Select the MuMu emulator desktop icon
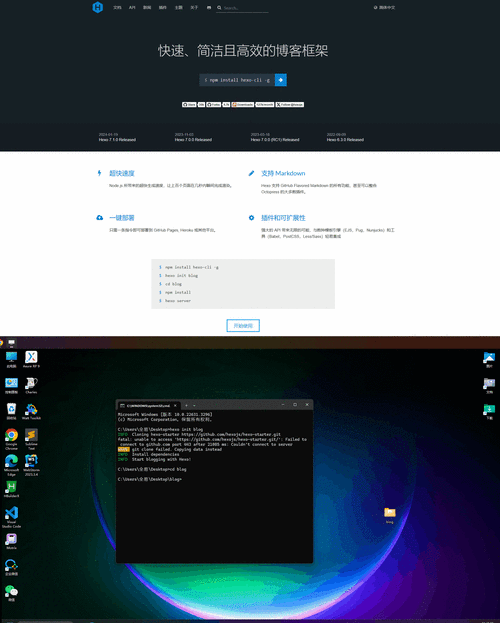The height and width of the screenshot is (623, 500). coord(11,541)
